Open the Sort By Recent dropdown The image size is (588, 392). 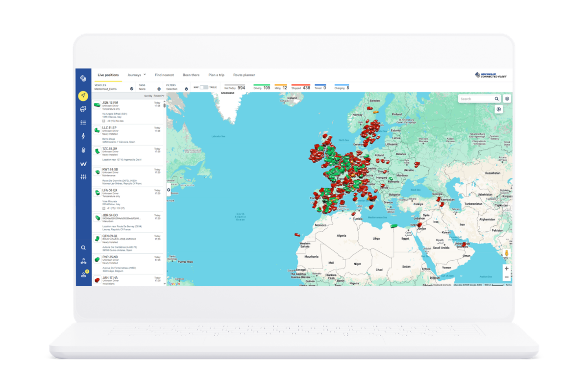click(x=158, y=95)
